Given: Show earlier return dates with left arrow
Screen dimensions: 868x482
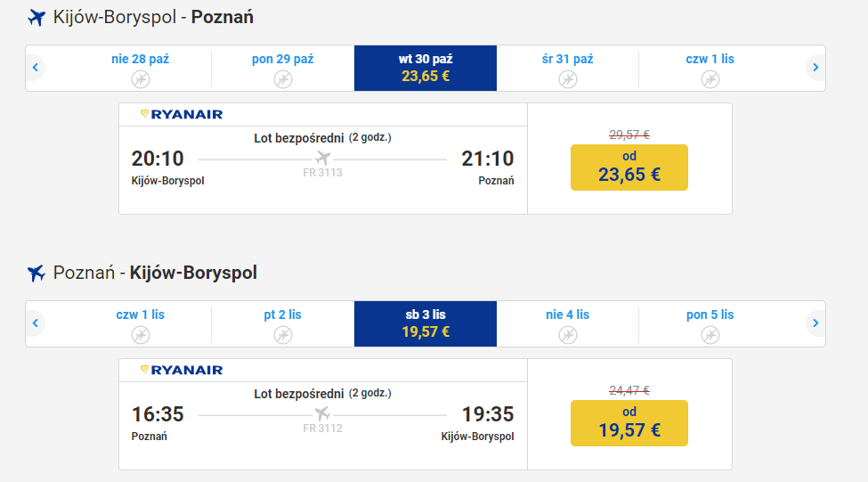Looking at the screenshot, I should (x=36, y=323).
